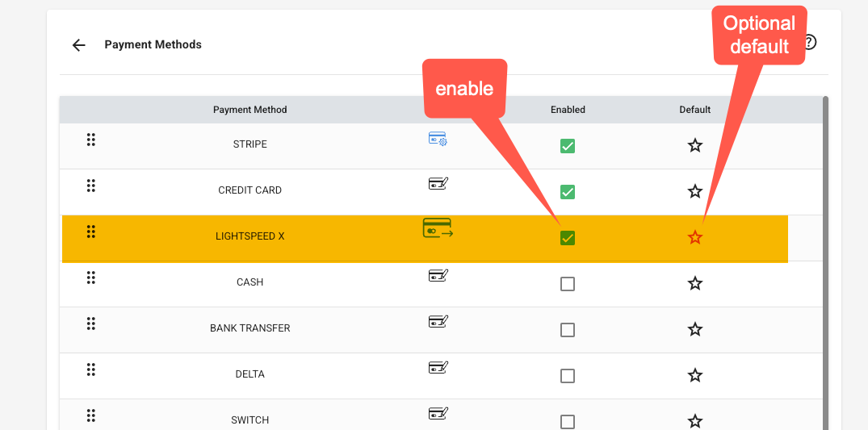Enable the CASH payment method checkbox
This screenshot has width=868, height=430.
[568, 284]
